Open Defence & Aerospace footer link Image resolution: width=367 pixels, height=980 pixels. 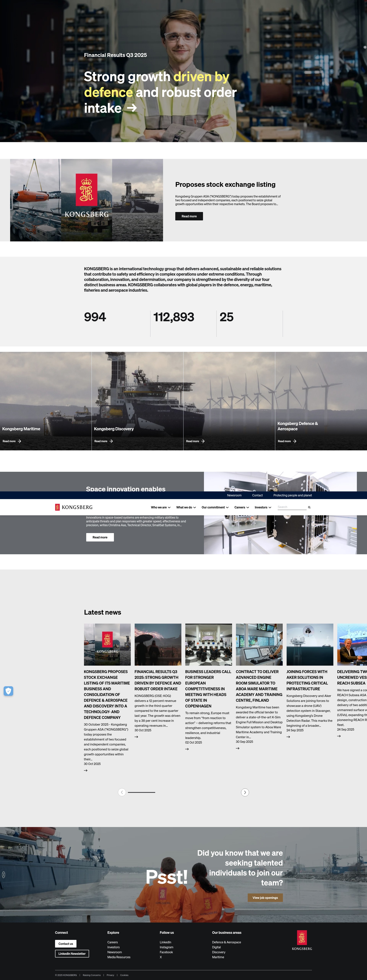click(x=227, y=942)
